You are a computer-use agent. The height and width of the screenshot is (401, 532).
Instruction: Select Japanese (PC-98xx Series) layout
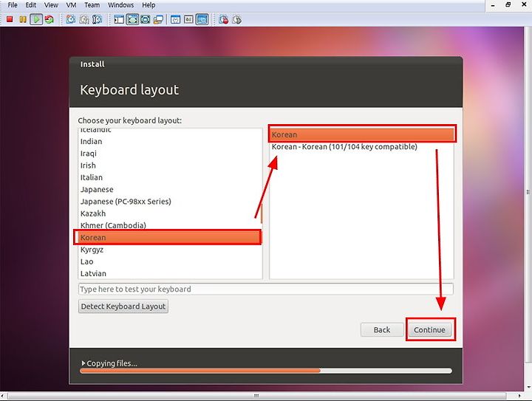click(170, 202)
